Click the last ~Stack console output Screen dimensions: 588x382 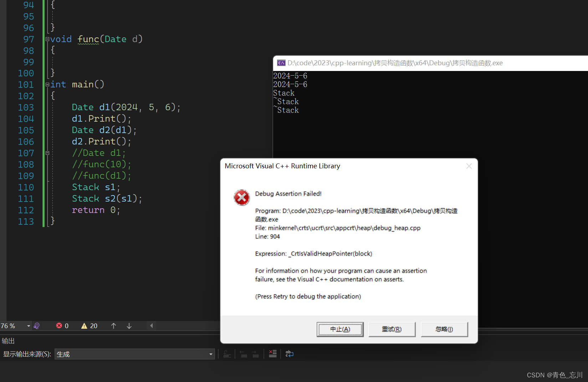click(286, 110)
